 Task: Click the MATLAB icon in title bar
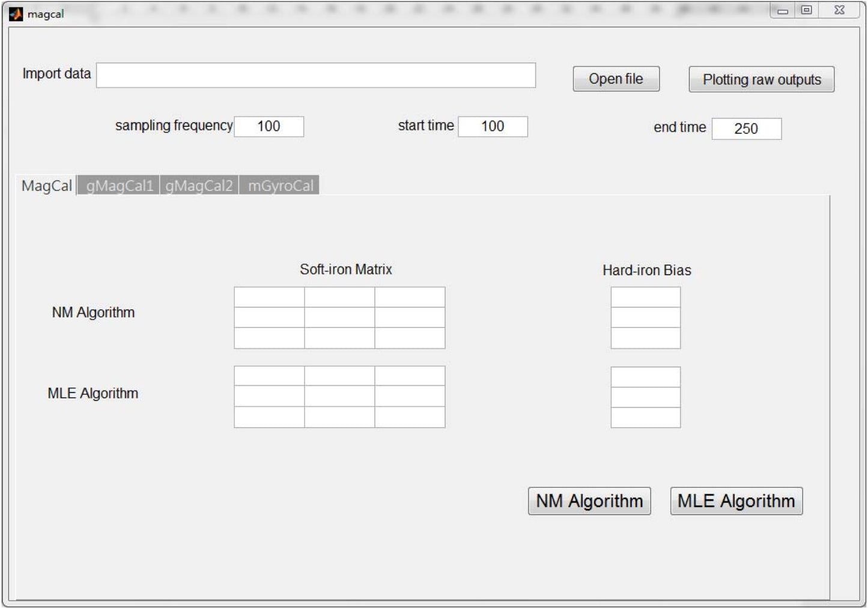[x=16, y=13]
